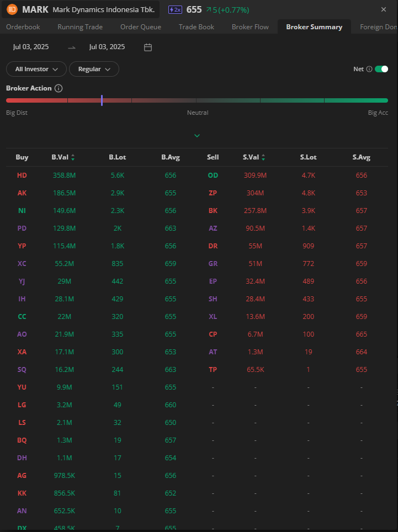Click the Broker Action info icon
The width and height of the screenshot is (398, 532).
[x=59, y=88]
